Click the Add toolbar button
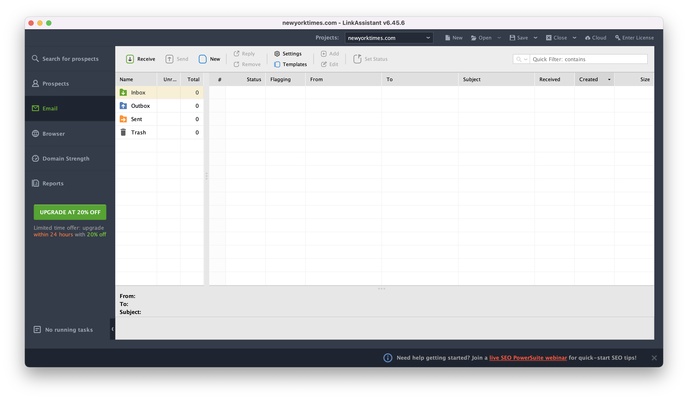 pos(330,54)
